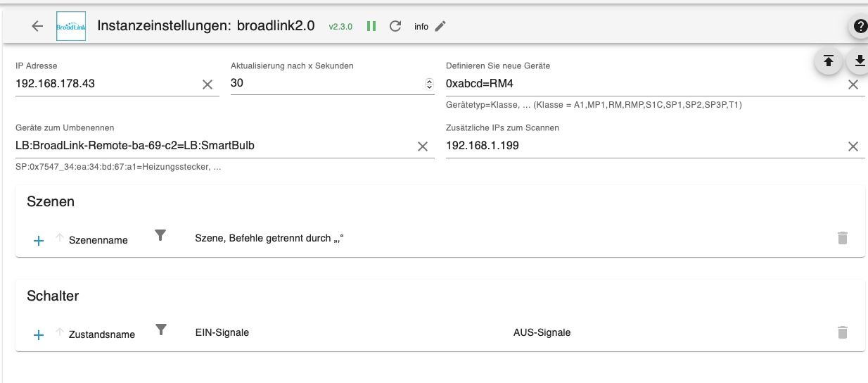
Task: Filter switches by Zustandsname
Action: click(161, 329)
